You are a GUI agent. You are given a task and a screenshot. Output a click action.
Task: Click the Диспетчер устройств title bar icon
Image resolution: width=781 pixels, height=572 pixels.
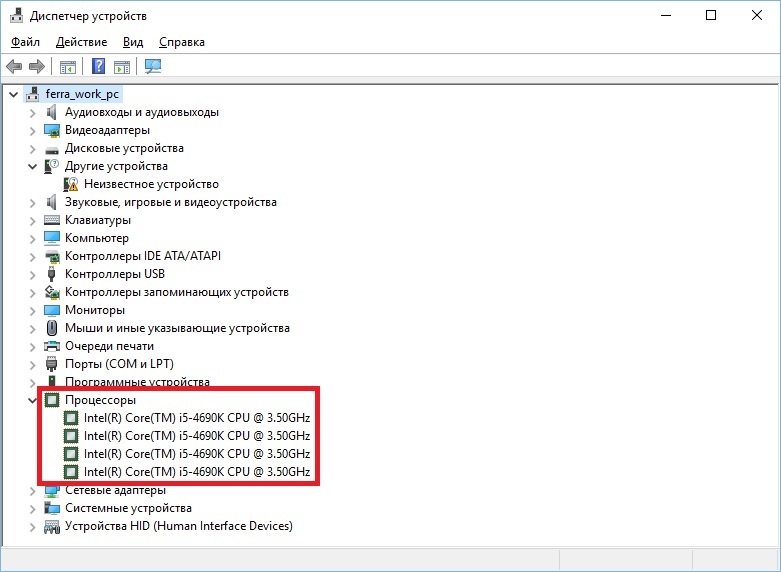click(x=16, y=15)
